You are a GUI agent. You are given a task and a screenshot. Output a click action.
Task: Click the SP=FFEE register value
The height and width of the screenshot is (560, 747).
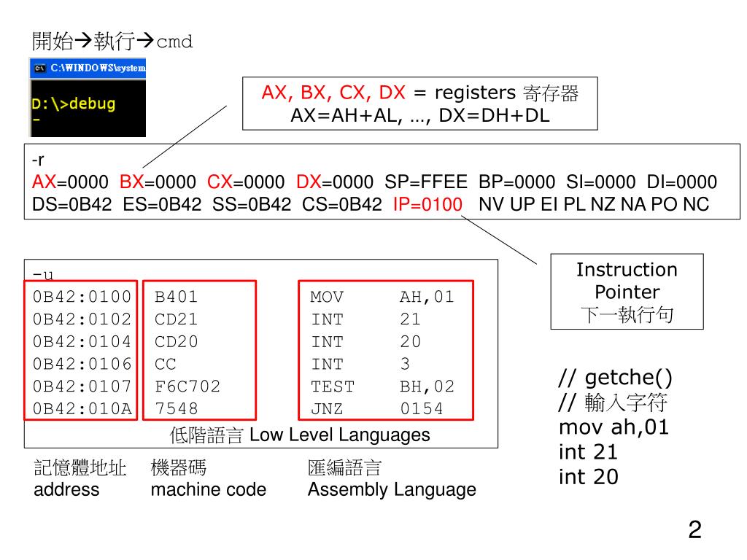click(x=426, y=182)
